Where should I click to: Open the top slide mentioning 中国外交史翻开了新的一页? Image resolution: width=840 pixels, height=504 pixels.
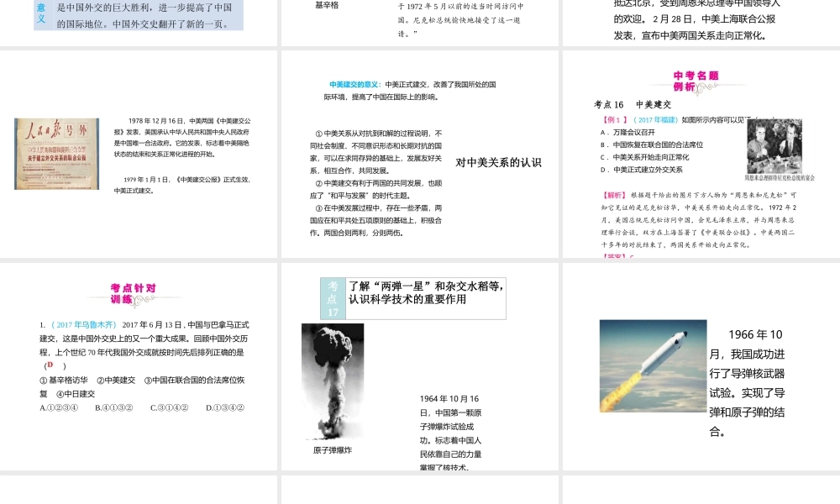(139, 23)
